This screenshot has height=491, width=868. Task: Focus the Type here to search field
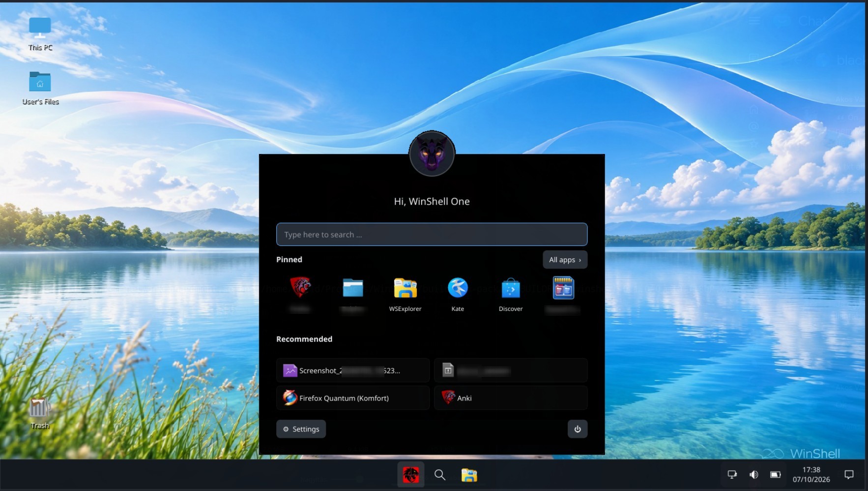pos(432,234)
